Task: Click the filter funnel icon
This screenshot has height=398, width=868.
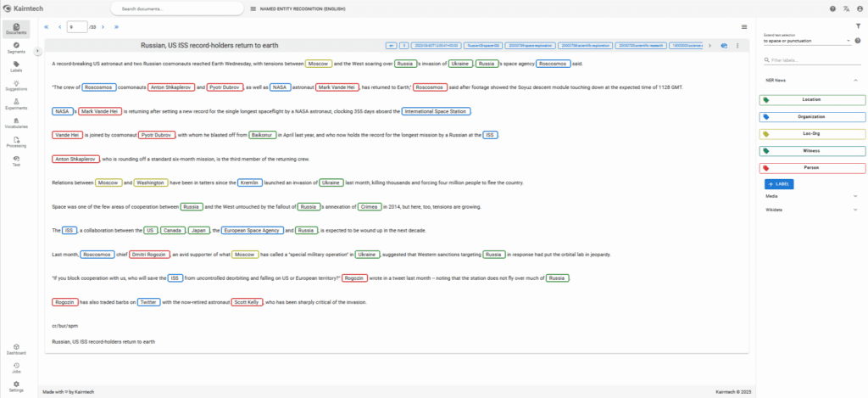Action: pos(857,26)
